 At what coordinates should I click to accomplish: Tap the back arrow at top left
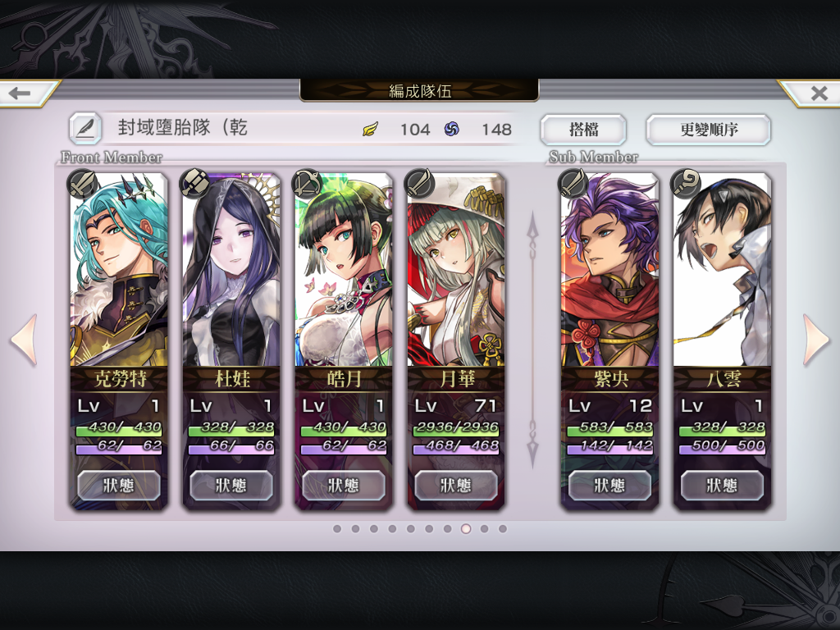tap(21, 94)
